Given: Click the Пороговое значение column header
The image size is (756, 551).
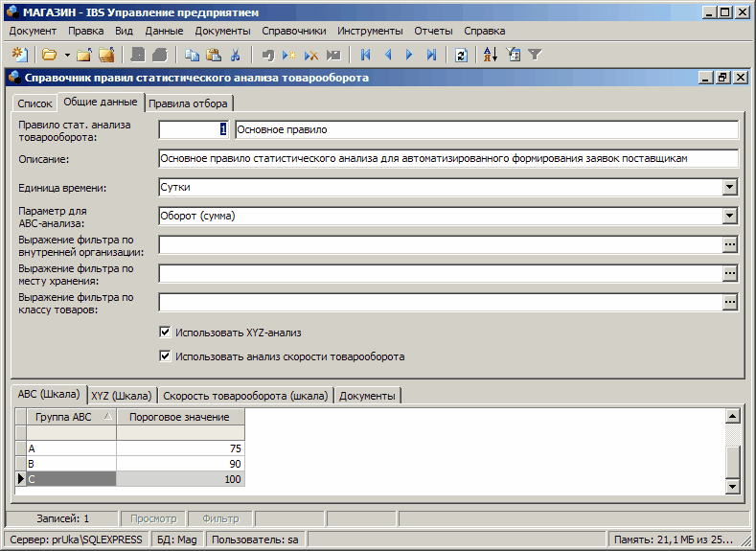Looking at the screenshot, I should click(x=180, y=417).
